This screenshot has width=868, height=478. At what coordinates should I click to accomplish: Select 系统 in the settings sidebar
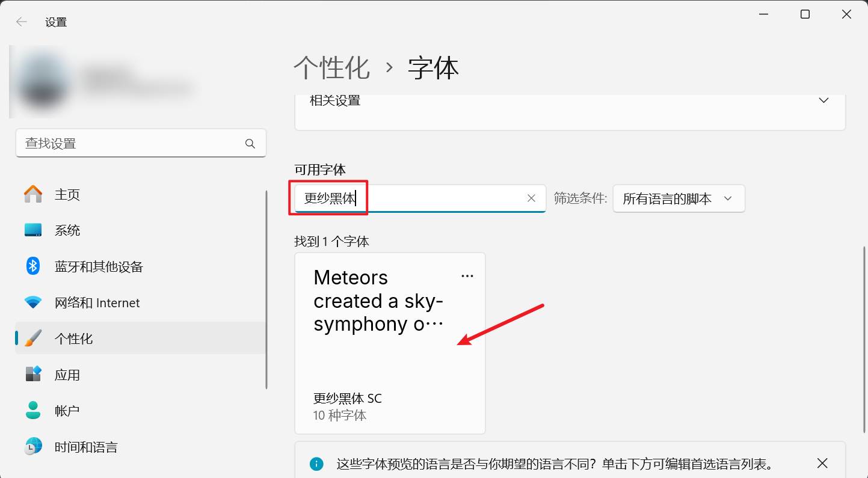pos(67,230)
